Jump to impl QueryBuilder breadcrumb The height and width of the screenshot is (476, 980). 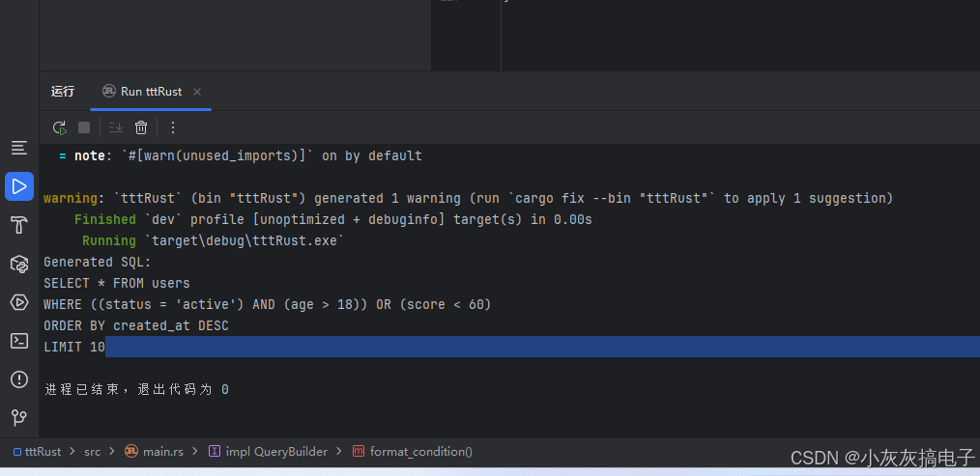pyautogui.click(x=268, y=451)
